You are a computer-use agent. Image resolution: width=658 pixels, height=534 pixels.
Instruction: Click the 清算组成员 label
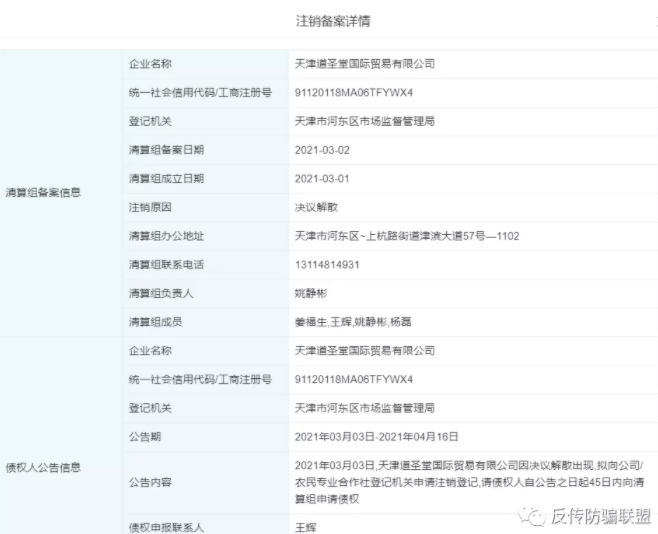(155, 322)
